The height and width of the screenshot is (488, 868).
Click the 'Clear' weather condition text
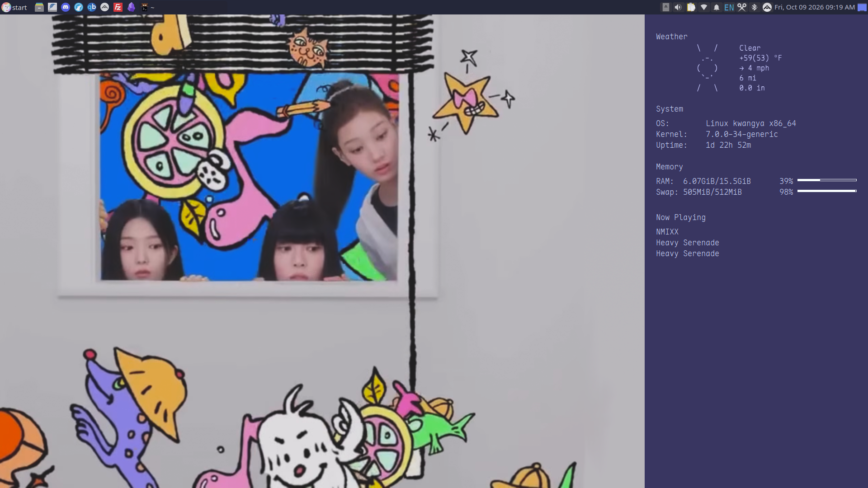(x=750, y=48)
